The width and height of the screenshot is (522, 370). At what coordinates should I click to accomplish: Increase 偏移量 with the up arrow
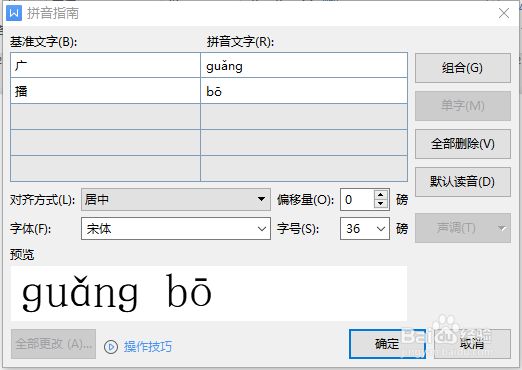click(x=381, y=195)
